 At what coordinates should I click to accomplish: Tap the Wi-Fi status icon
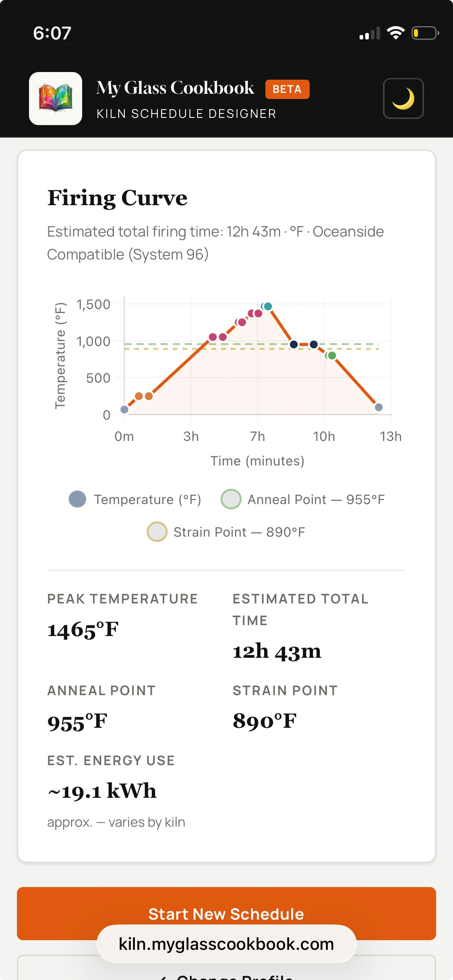[396, 33]
